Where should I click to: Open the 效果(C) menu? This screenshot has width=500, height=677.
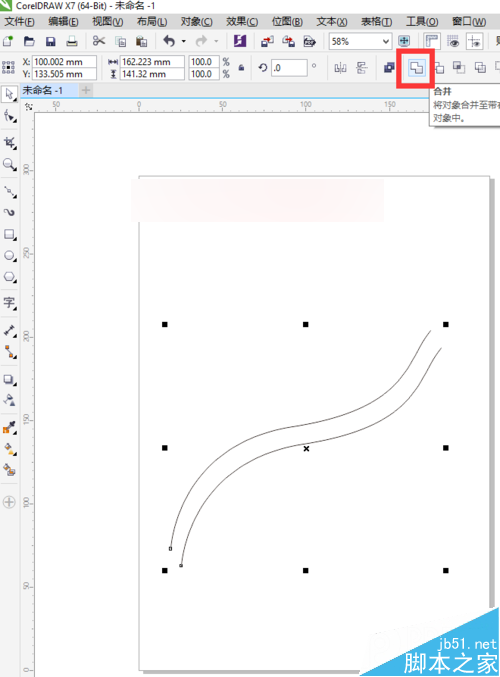coord(242,22)
